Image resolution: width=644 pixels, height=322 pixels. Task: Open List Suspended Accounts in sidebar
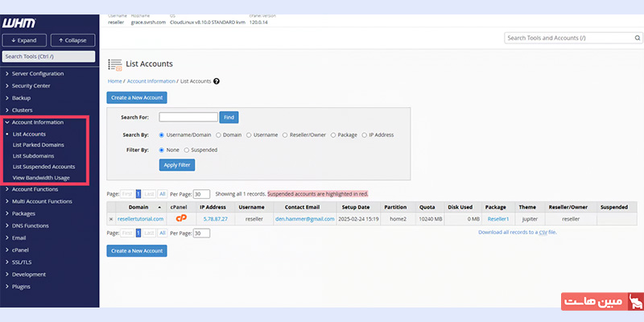pos(43,167)
